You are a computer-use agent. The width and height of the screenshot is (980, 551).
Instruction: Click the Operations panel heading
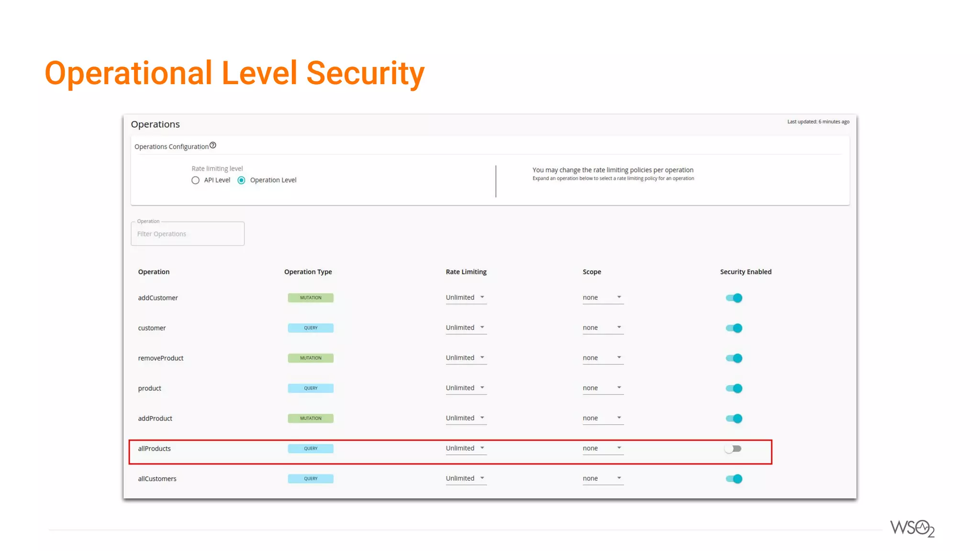(155, 124)
